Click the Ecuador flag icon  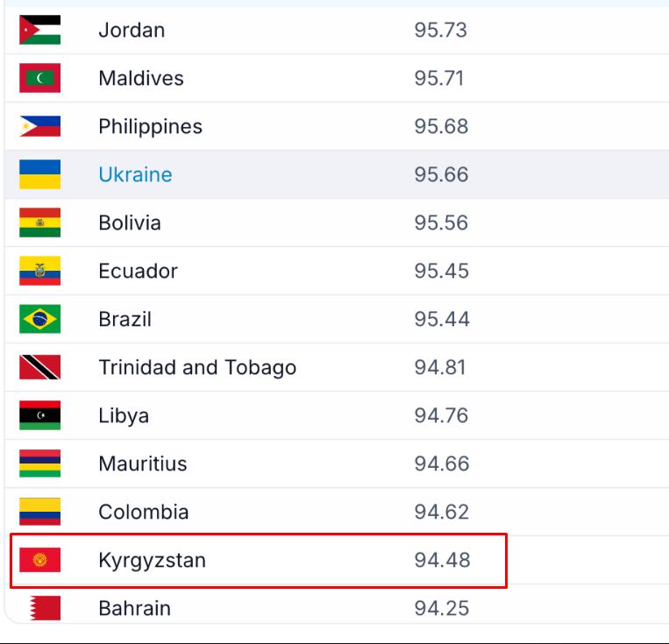[x=39, y=272]
